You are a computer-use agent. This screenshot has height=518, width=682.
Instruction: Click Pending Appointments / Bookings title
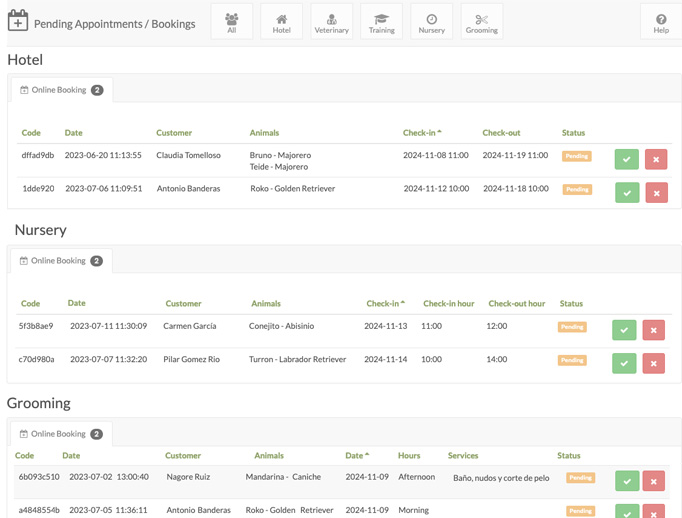pyautogui.click(x=114, y=24)
